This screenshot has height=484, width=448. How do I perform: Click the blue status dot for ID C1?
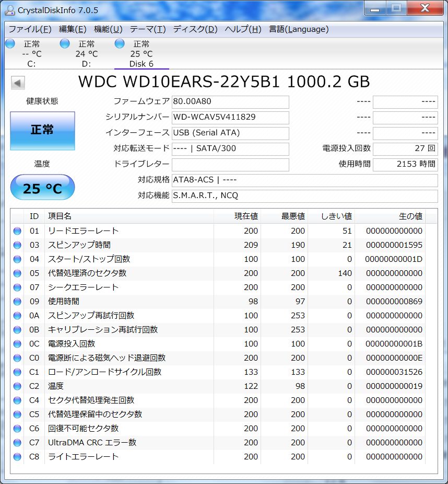point(17,372)
